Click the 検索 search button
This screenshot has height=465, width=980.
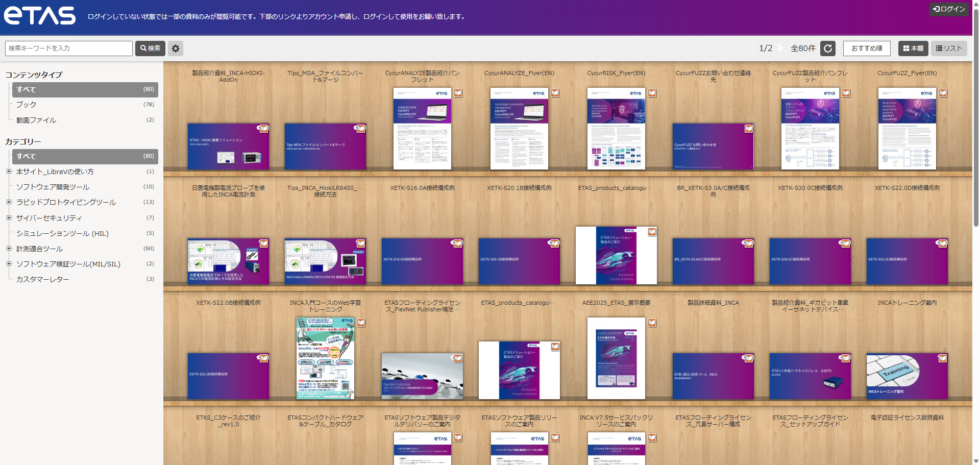click(x=150, y=48)
